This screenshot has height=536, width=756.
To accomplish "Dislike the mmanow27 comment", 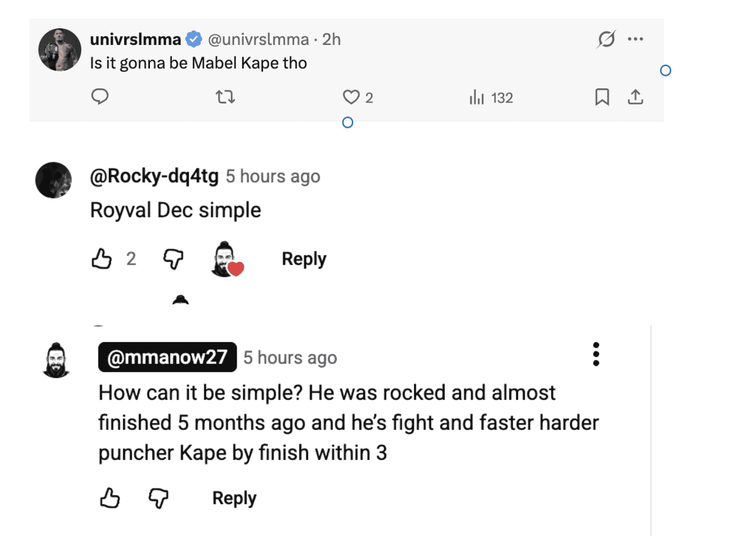I will pos(158,498).
